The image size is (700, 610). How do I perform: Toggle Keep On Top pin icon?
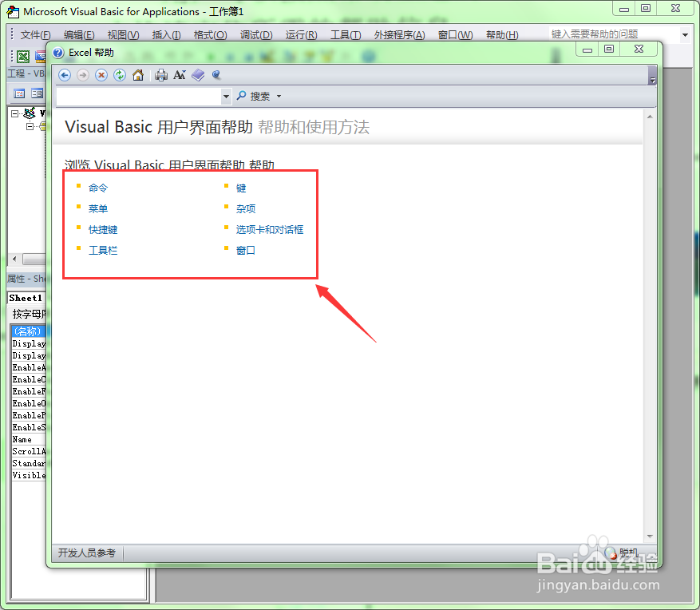pos(216,75)
